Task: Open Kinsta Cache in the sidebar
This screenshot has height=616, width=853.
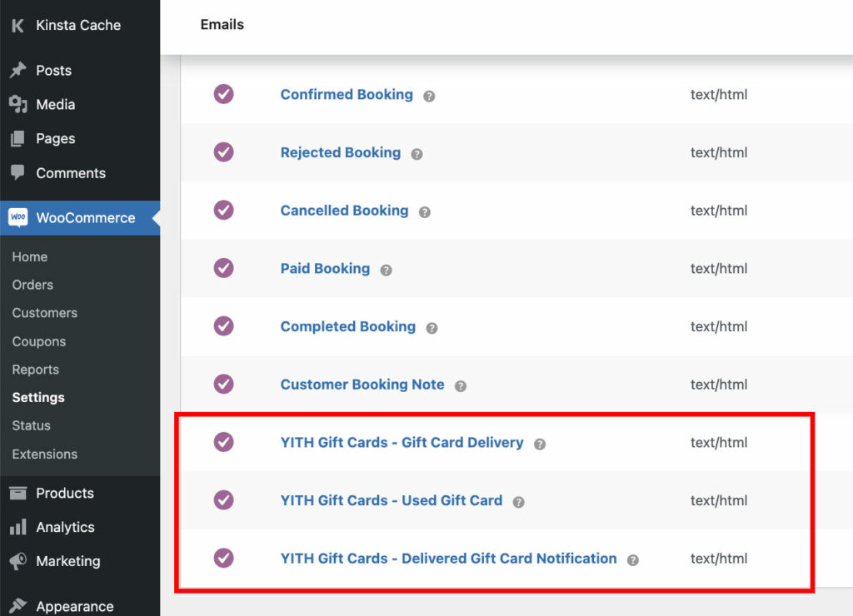Action: 80,25
